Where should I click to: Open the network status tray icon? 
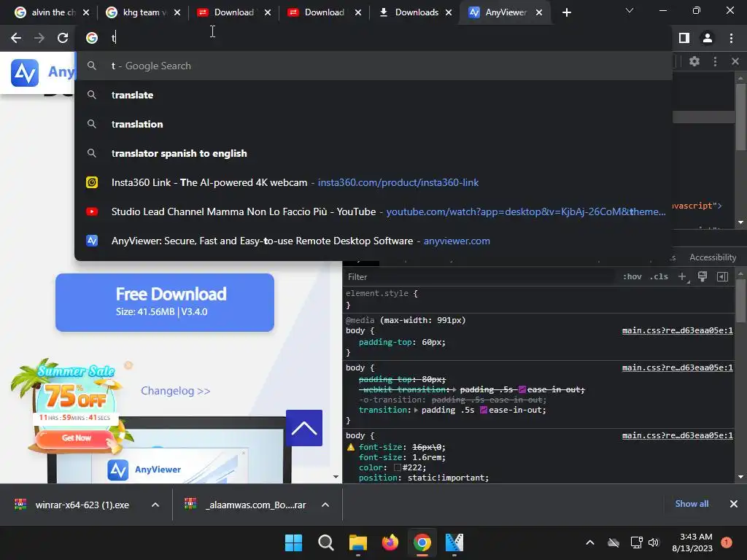click(x=636, y=542)
